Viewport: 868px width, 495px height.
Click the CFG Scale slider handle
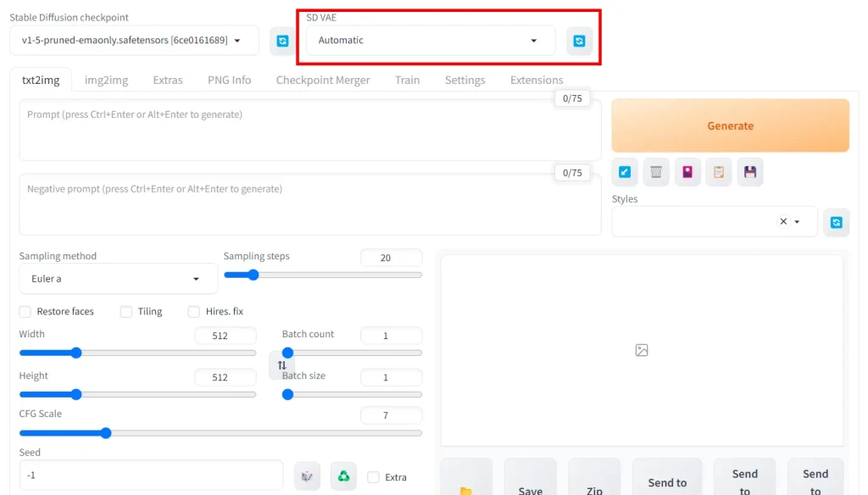point(106,433)
